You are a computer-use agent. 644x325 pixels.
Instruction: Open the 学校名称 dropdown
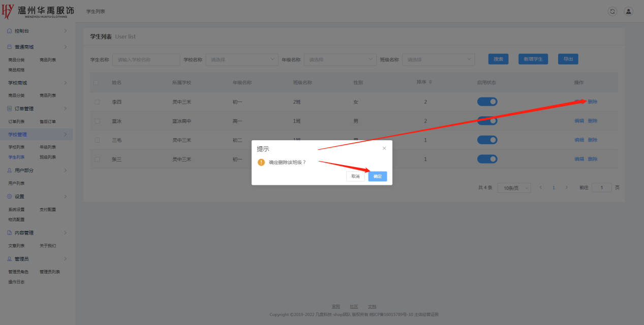click(242, 59)
